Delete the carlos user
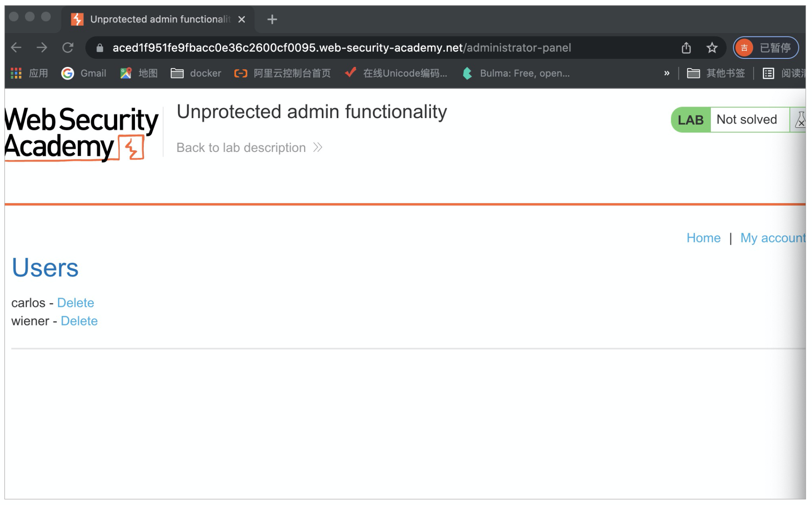Viewport: 812px width, 505px height. click(x=75, y=303)
